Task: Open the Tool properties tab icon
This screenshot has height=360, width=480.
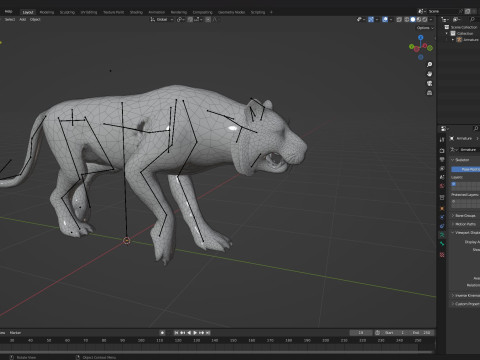Action: [x=442, y=140]
